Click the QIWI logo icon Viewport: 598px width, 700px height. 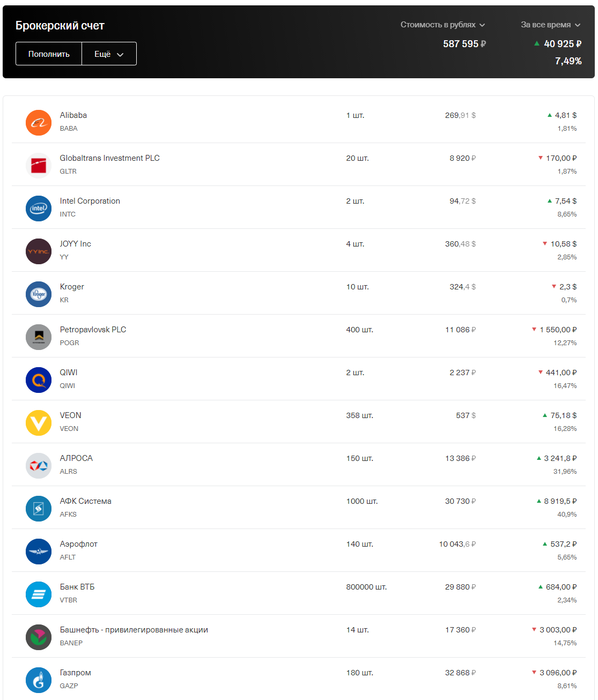click(x=38, y=379)
